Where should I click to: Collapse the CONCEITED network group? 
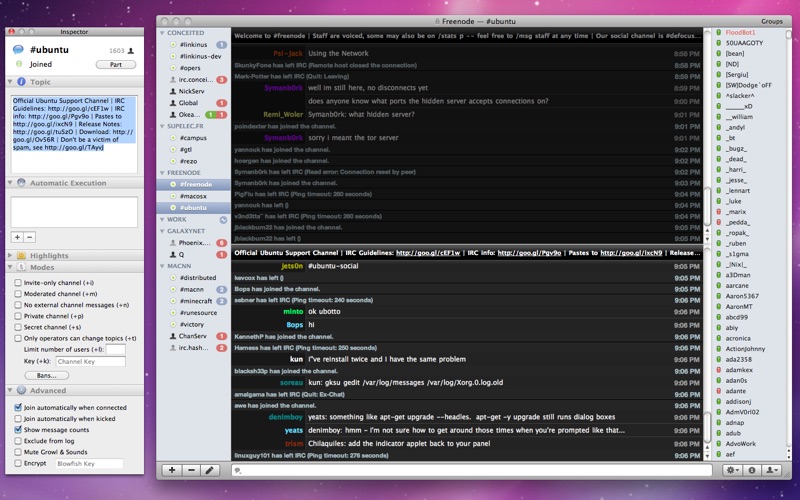pos(162,33)
